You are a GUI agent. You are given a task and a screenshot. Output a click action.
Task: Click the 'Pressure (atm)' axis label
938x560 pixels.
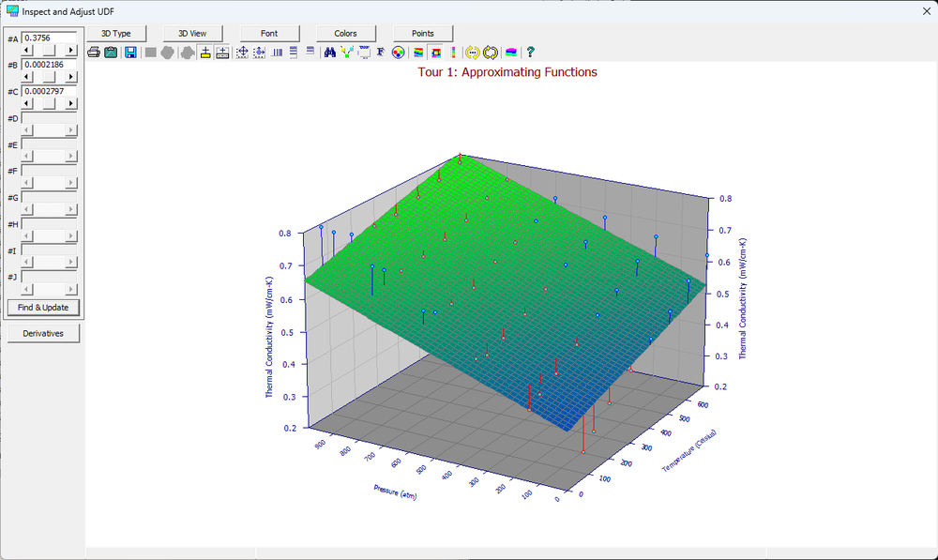(396, 492)
